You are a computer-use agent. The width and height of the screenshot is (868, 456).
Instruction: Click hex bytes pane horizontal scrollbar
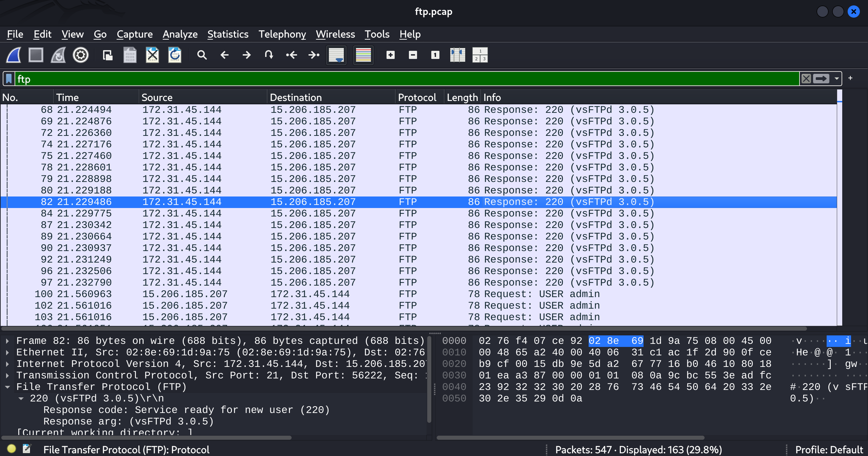570,437
